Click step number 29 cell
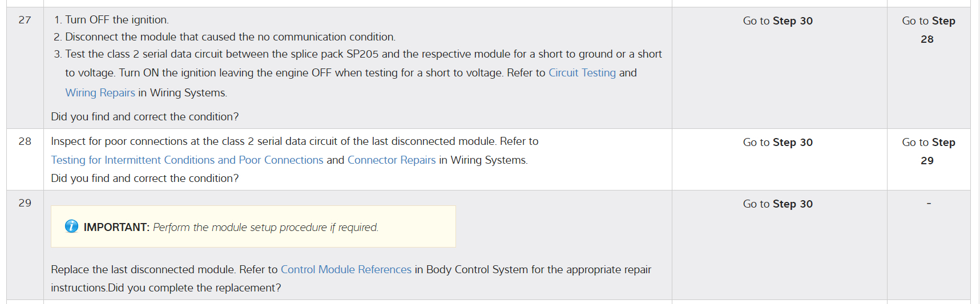The height and width of the screenshot is (304, 980). [25, 203]
